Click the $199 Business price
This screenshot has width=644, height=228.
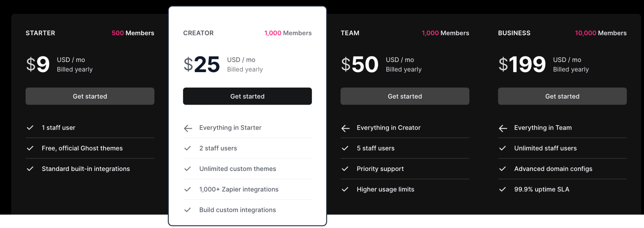click(x=522, y=65)
